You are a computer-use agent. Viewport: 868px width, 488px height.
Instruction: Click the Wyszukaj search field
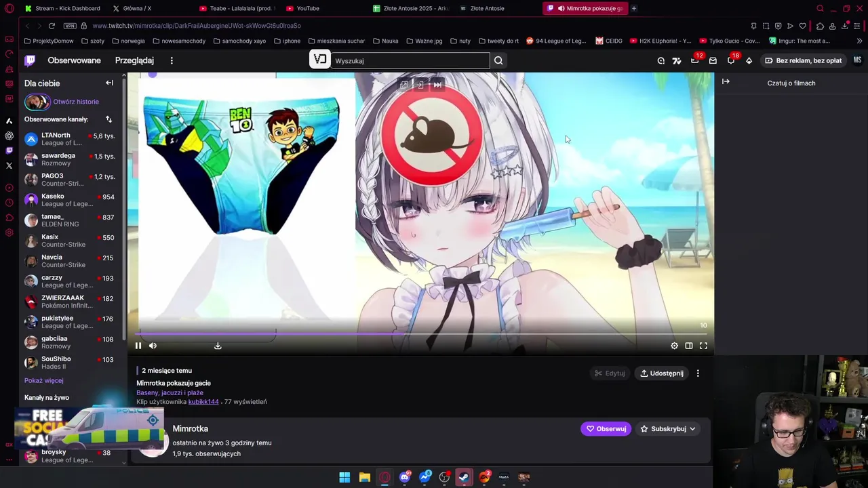coord(410,60)
